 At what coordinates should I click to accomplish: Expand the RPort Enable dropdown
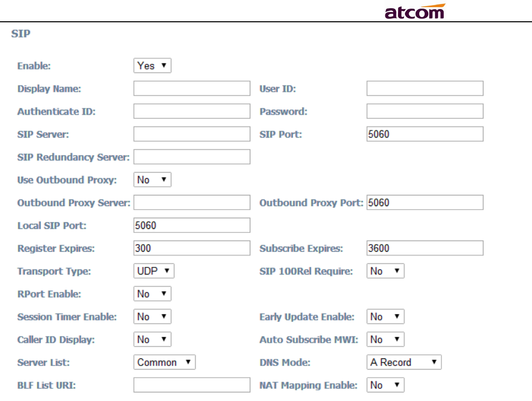[x=152, y=294]
